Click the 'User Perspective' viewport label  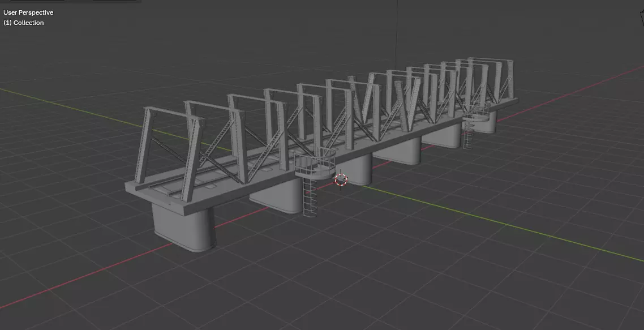(28, 13)
